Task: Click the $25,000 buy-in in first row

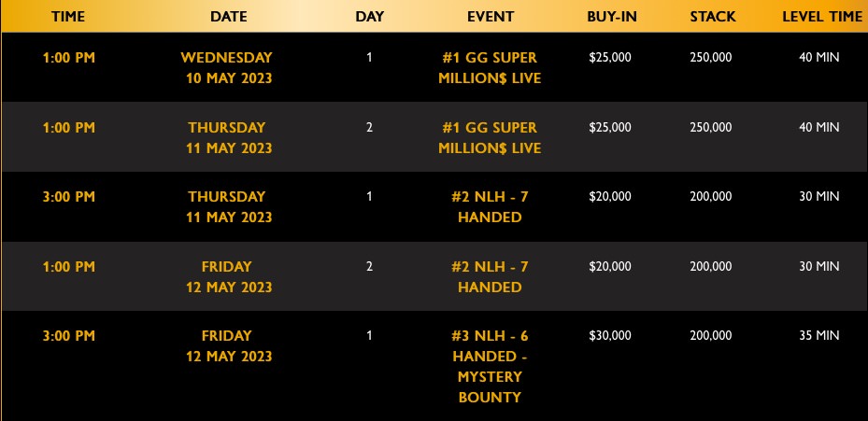Action: pyautogui.click(x=610, y=57)
